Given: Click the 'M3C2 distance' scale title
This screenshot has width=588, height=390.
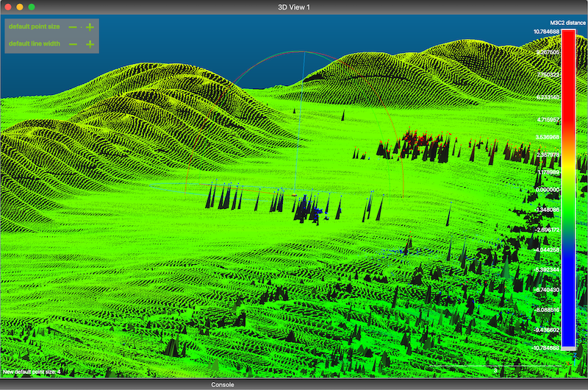Looking at the screenshot, I should [567, 23].
